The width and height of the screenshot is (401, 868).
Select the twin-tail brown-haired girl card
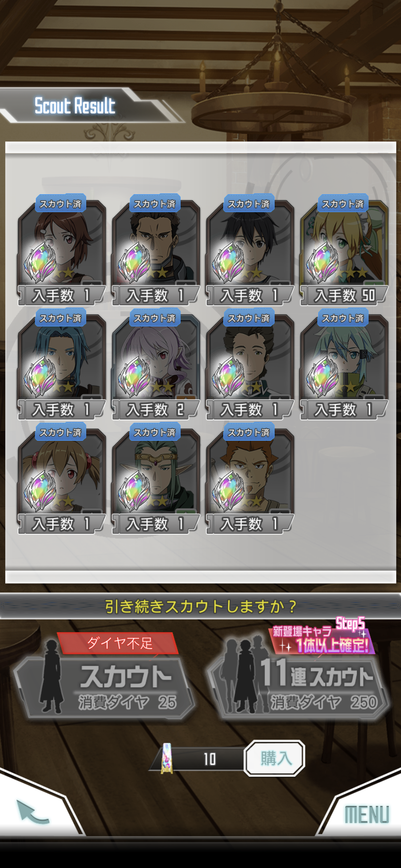click(x=62, y=478)
